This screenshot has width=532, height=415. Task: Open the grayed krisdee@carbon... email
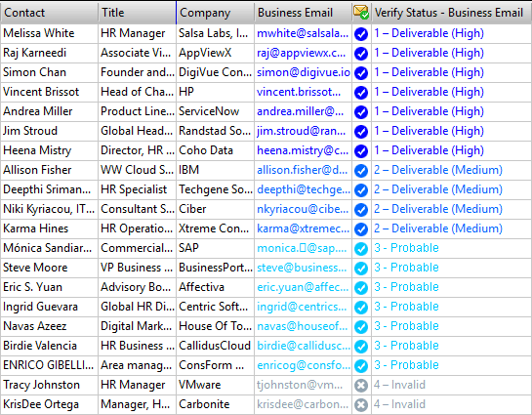[303, 404]
